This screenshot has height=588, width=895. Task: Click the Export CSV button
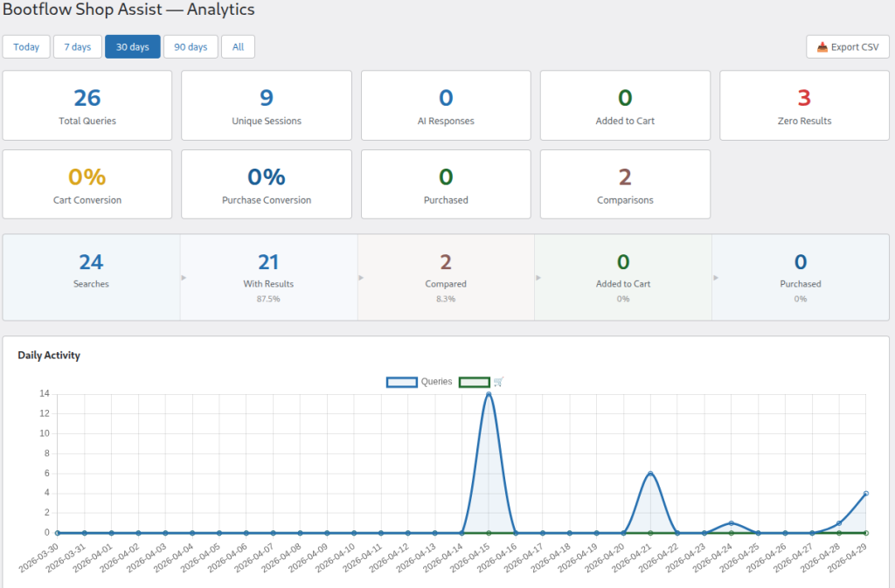pyautogui.click(x=848, y=47)
